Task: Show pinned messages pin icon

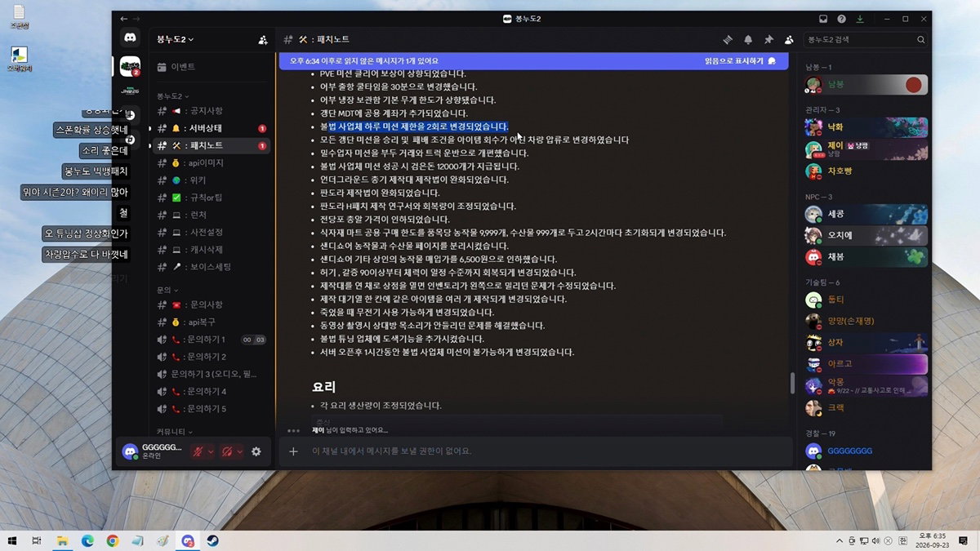Action: pyautogui.click(x=768, y=39)
